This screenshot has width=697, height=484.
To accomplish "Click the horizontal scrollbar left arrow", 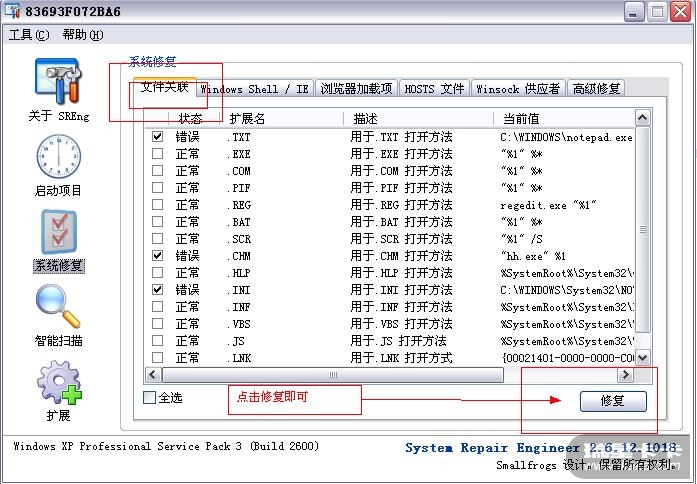I will pyautogui.click(x=153, y=375).
